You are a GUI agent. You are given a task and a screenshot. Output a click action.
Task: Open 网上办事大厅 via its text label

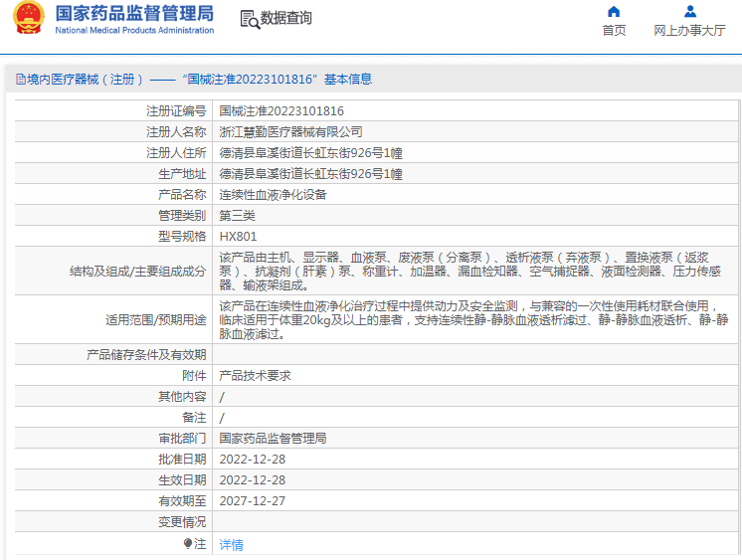pos(689,31)
